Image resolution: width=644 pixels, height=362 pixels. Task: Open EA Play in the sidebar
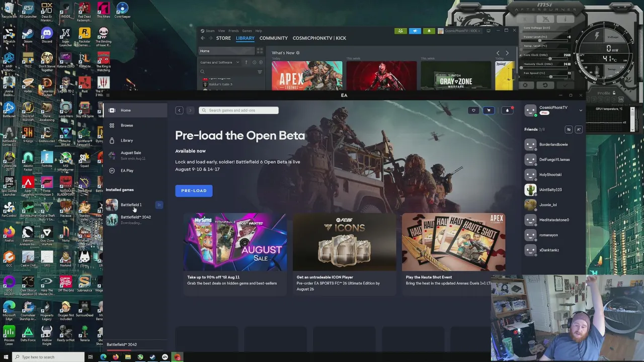click(135, 170)
